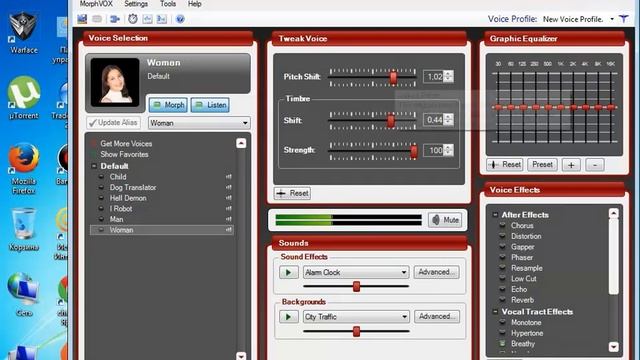Click the signal-bars icon on the Hell Demon row

coord(229,198)
